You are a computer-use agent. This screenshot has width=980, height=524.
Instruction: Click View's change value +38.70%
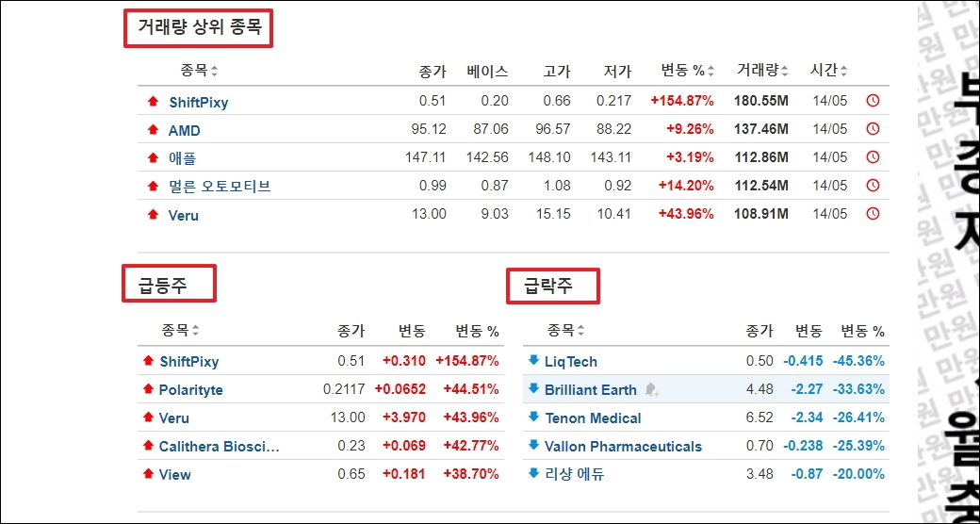coord(471,474)
